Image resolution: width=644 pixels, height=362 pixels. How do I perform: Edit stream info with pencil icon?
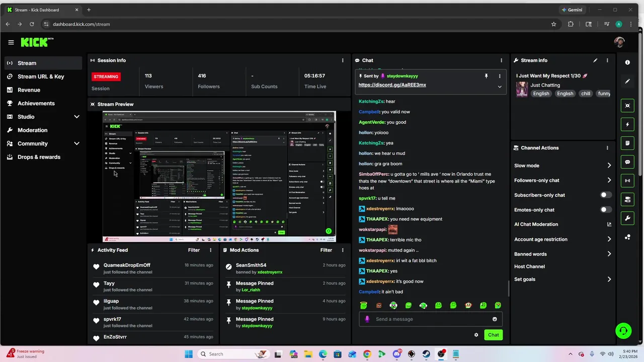tap(595, 60)
